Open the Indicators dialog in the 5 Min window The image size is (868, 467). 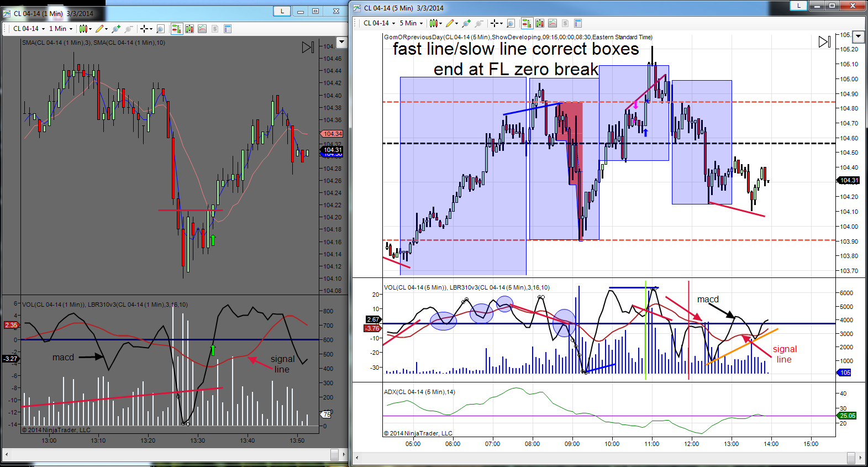point(553,23)
